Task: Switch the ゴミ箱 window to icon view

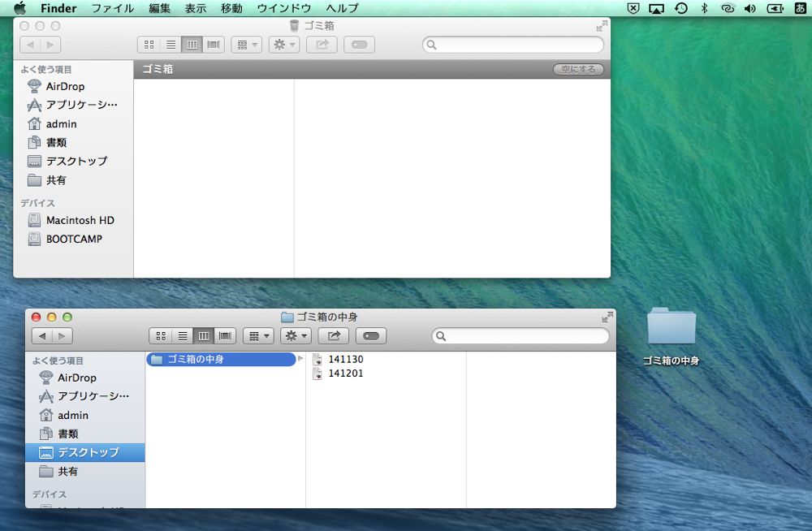Action: tap(149, 45)
